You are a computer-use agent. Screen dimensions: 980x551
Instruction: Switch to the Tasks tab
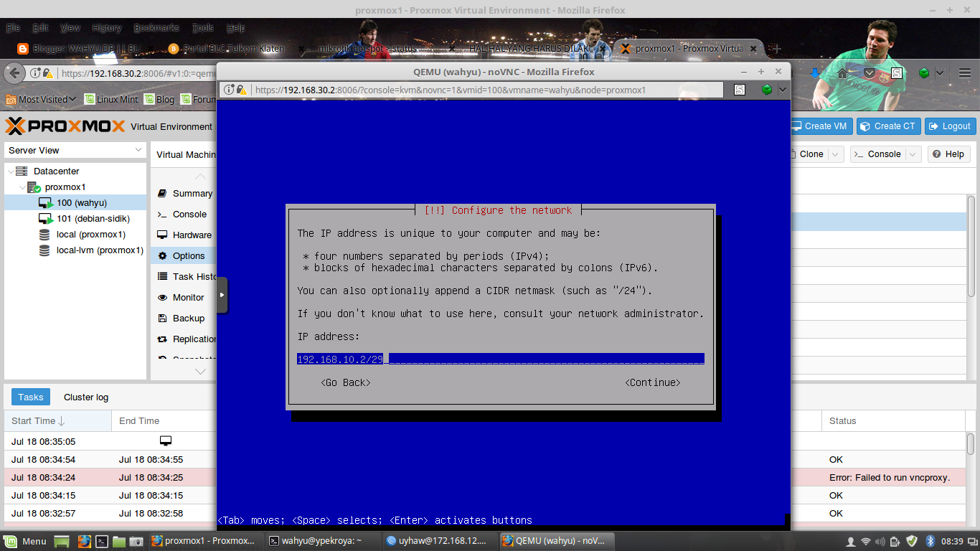(x=31, y=397)
